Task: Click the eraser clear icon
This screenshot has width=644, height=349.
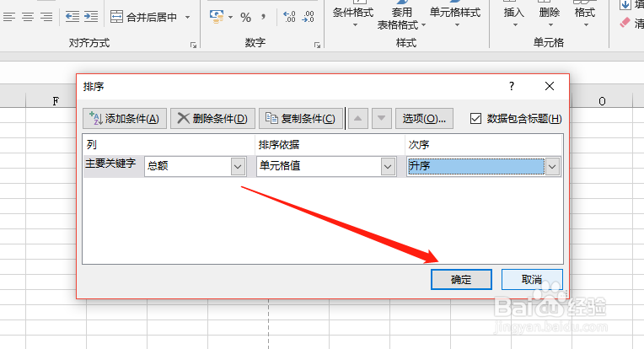Action: (x=625, y=22)
